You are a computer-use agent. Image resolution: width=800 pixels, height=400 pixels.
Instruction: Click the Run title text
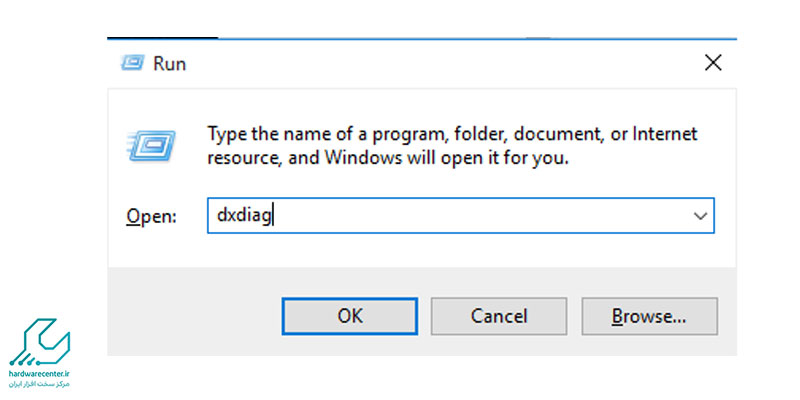[x=169, y=63]
